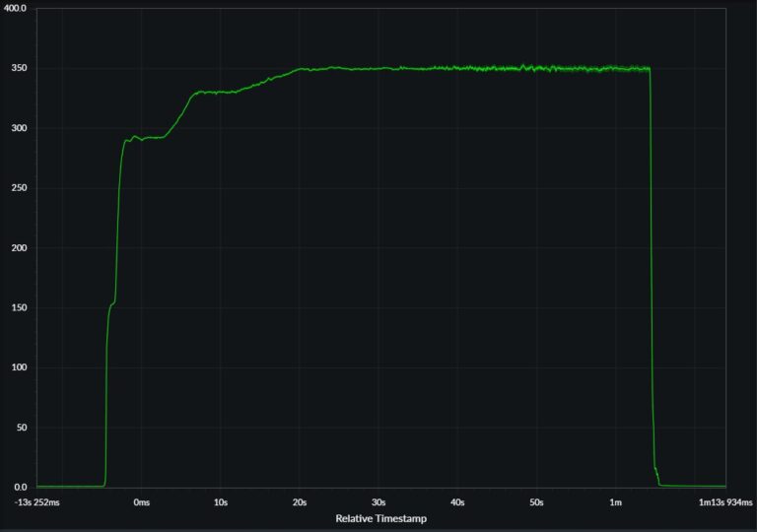Click the 100 y-axis label
This screenshot has width=757, height=532.
pyautogui.click(x=20, y=367)
